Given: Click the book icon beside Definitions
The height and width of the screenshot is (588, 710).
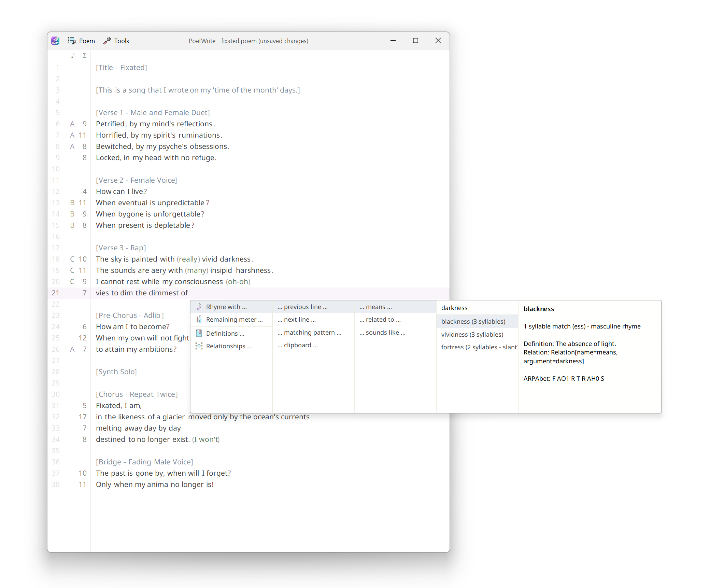Looking at the screenshot, I should [x=199, y=333].
